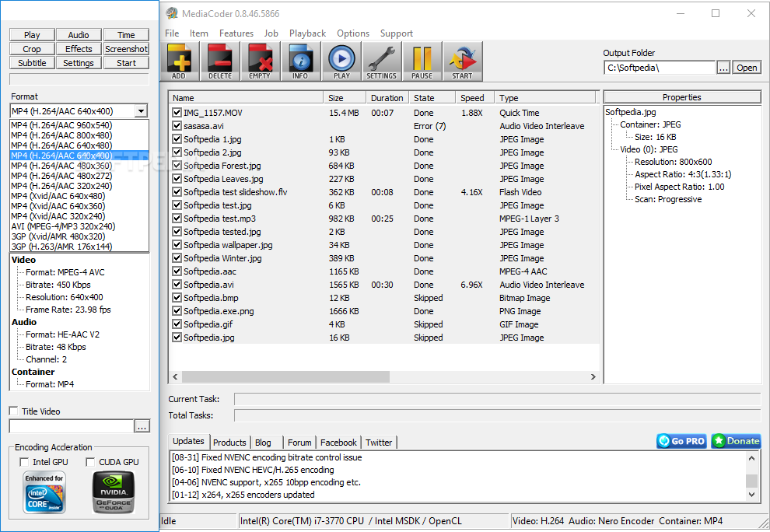This screenshot has height=532, width=770.
Task: Select MP4 (H.264/AAC 960x540) format option
Action: pyautogui.click(x=79, y=125)
